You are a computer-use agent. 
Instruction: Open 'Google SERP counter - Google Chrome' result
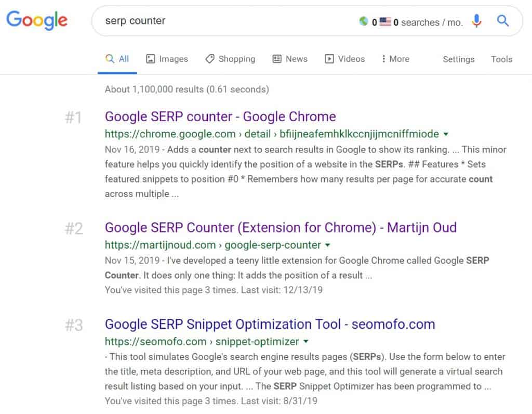click(220, 117)
